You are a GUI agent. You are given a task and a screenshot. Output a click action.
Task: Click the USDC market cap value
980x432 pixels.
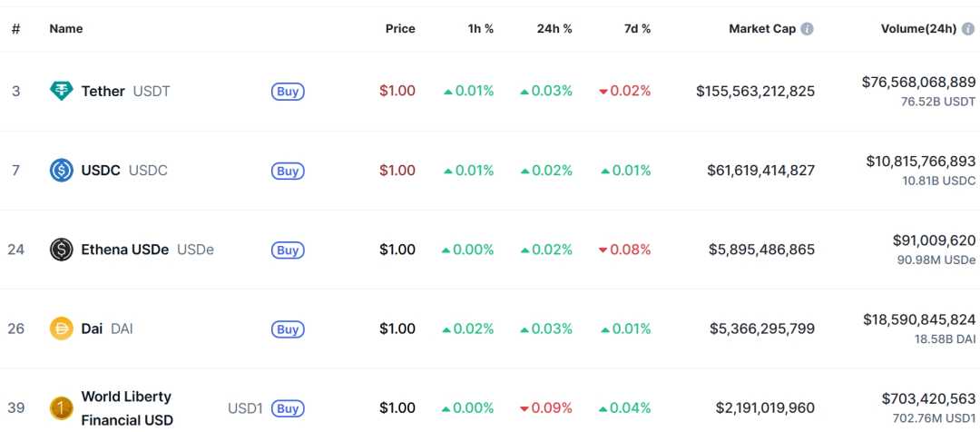[760, 170]
